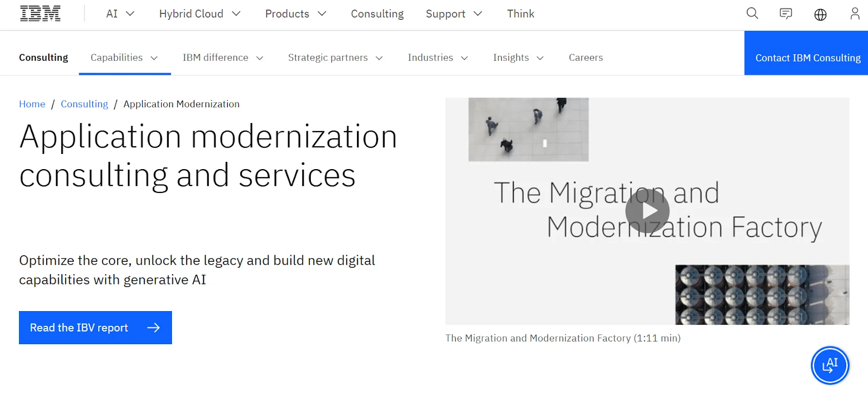Open the search magnifier icon
The height and width of the screenshot is (400, 868).
tap(752, 14)
